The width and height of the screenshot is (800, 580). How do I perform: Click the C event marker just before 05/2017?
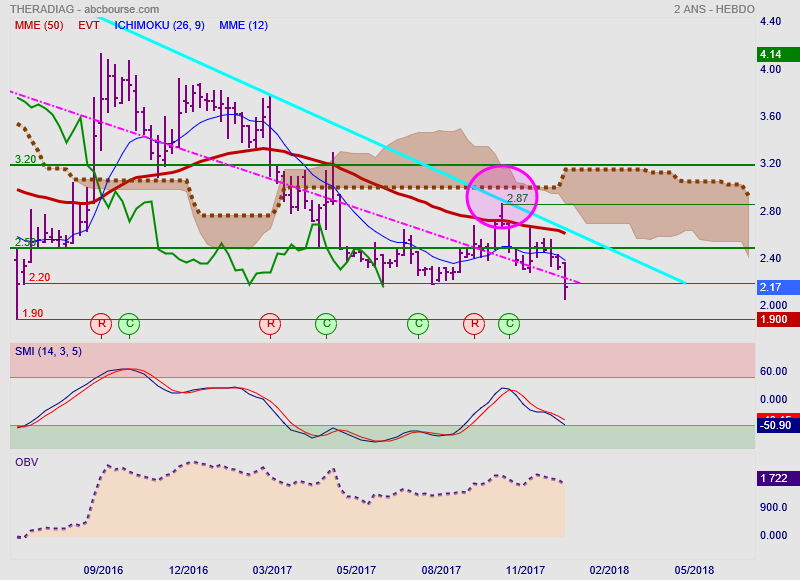(326, 323)
